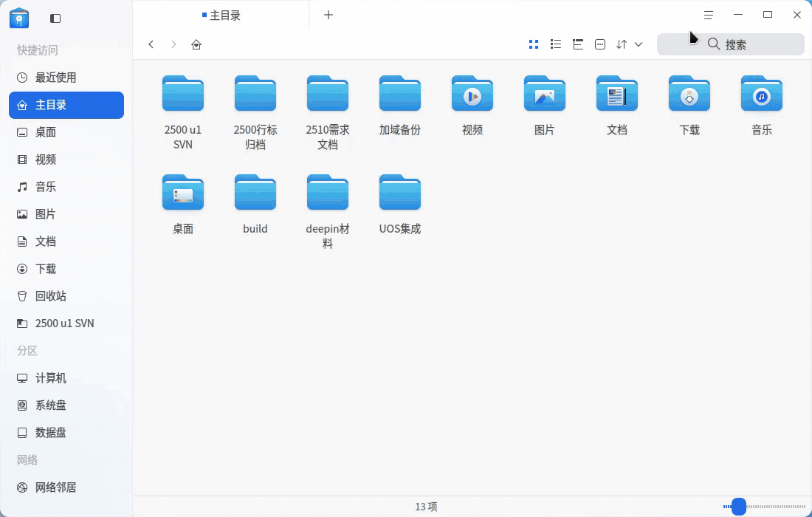Select the 加域备份 folder icon

tap(400, 94)
